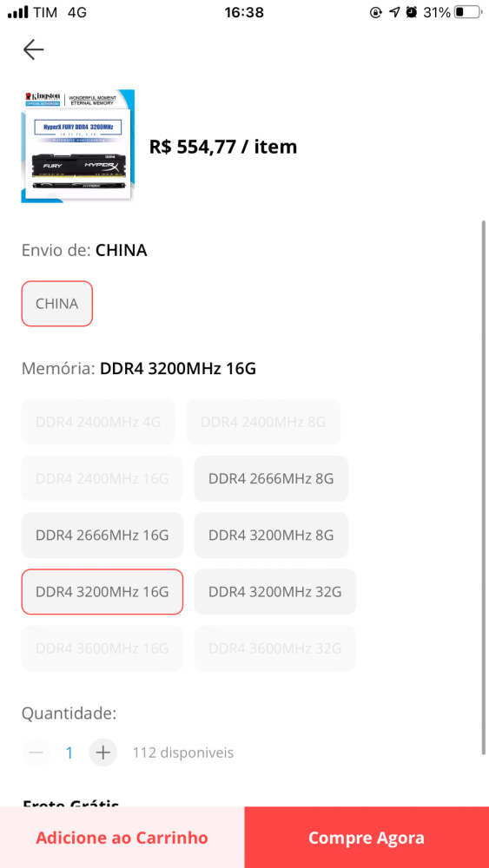Open the HyperX Fury product thumbnail
Image resolution: width=489 pixels, height=868 pixels.
click(x=77, y=146)
